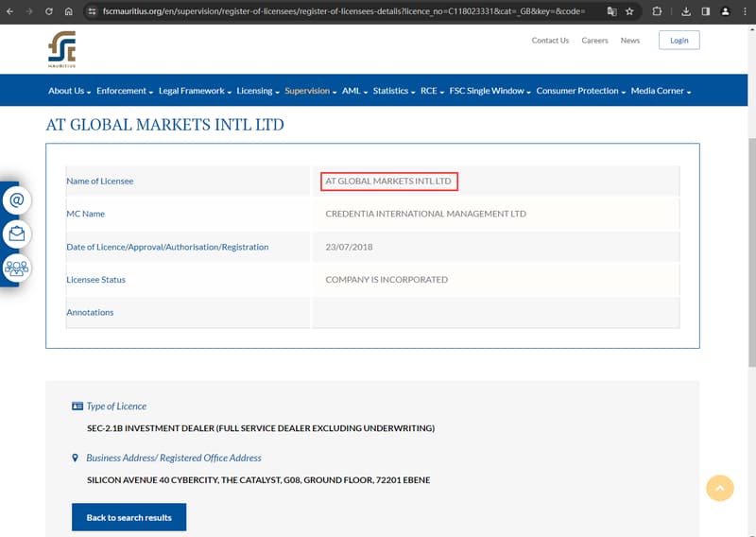The width and height of the screenshot is (756, 537).
Task: Open browser downloads icon
Action: click(x=686, y=11)
